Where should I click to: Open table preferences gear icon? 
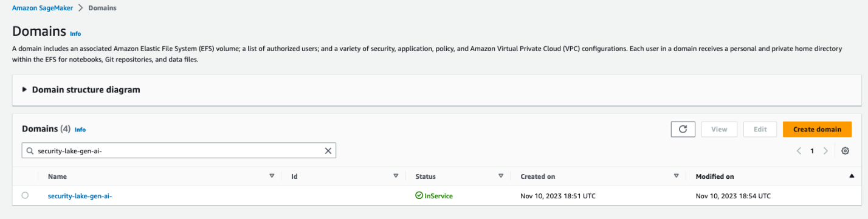click(845, 151)
